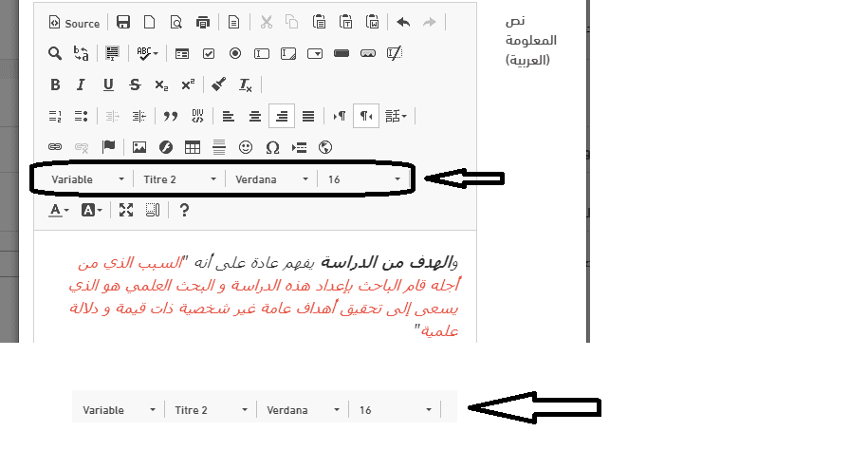The width and height of the screenshot is (868, 469).
Task: Open the Source code view
Action: point(75,23)
